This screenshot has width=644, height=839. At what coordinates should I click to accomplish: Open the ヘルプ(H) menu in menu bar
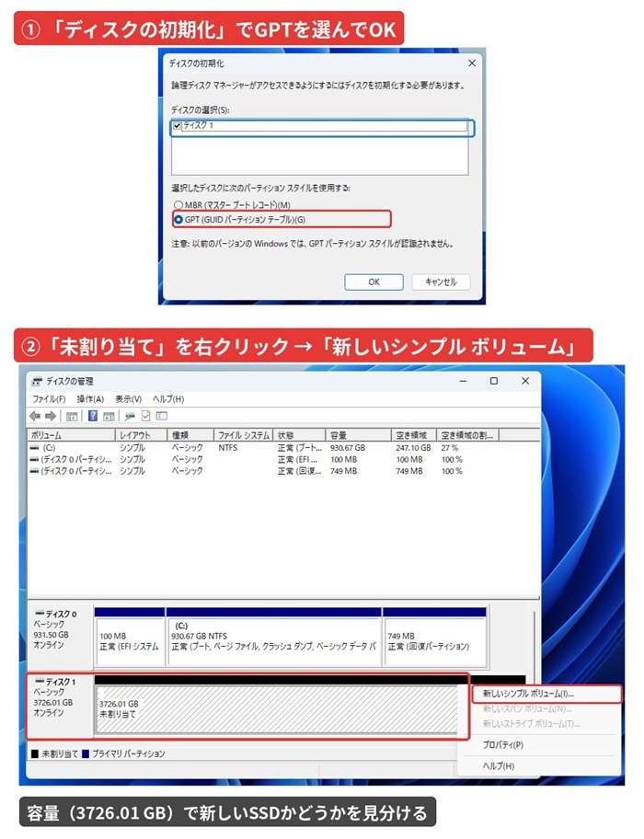point(168,399)
